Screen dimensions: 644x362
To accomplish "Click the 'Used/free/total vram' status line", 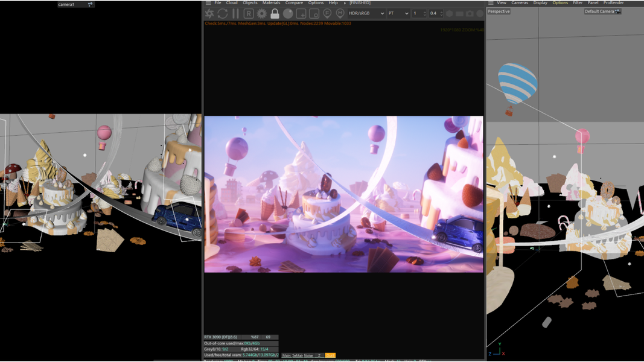I will 241,355.
